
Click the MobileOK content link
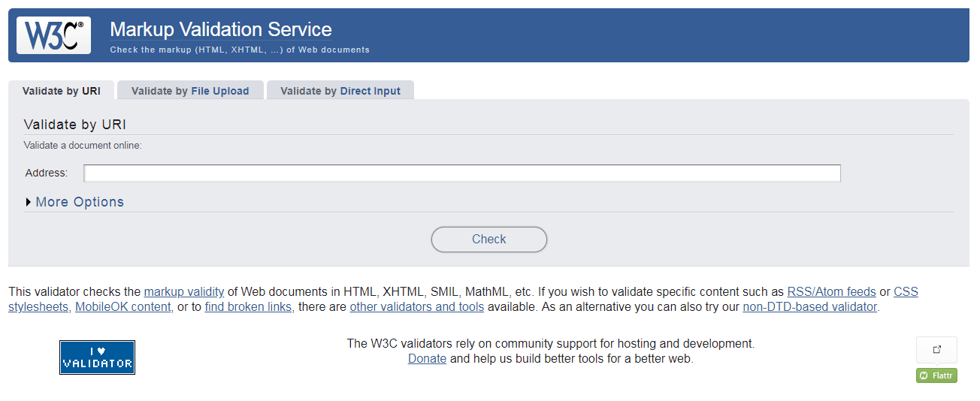[122, 306]
